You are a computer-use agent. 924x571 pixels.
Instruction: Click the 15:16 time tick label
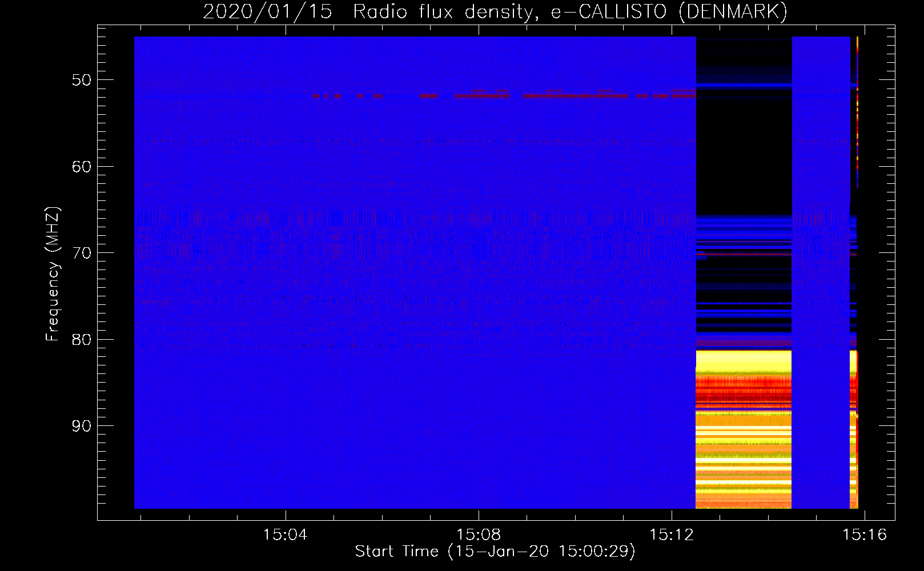click(865, 535)
